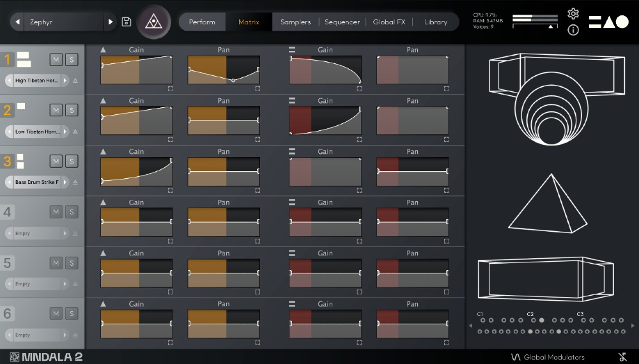Open Low Tibetan Horn sample selector
The height and width of the screenshot is (364, 639).
[37, 132]
